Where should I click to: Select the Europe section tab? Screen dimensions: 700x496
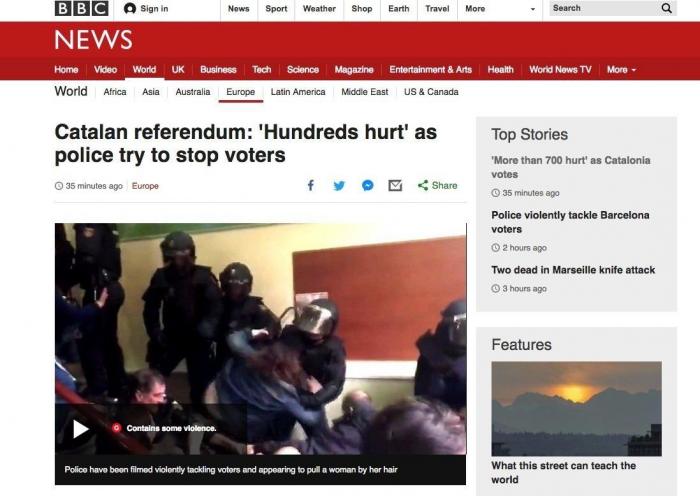(x=240, y=92)
